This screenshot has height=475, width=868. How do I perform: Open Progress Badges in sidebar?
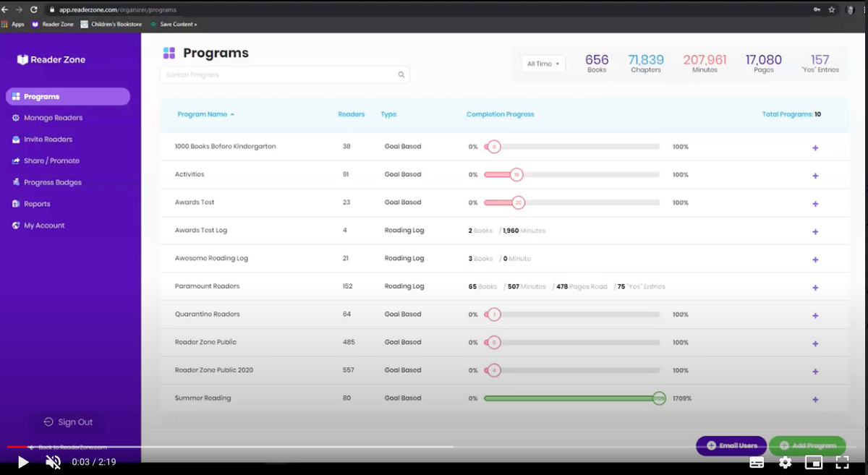(47, 182)
